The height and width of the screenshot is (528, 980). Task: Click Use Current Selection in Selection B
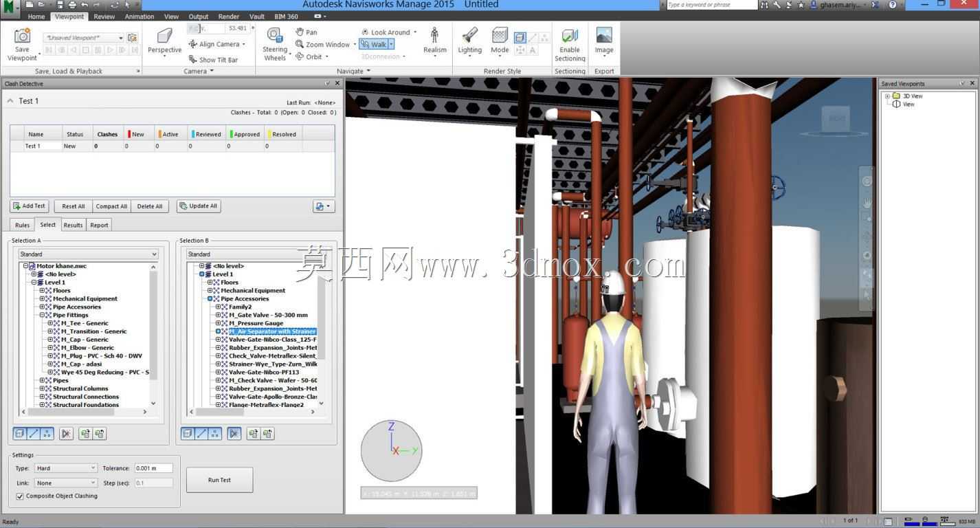(253, 434)
